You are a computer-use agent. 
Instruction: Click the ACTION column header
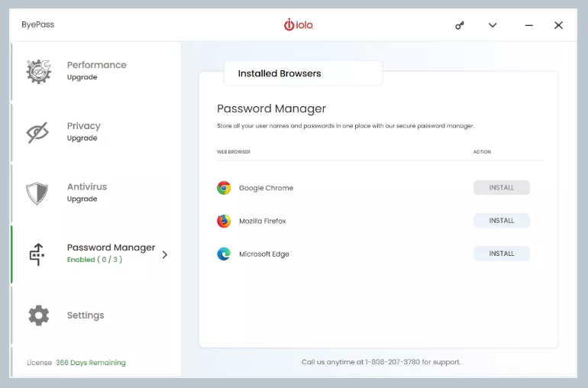coord(482,151)
